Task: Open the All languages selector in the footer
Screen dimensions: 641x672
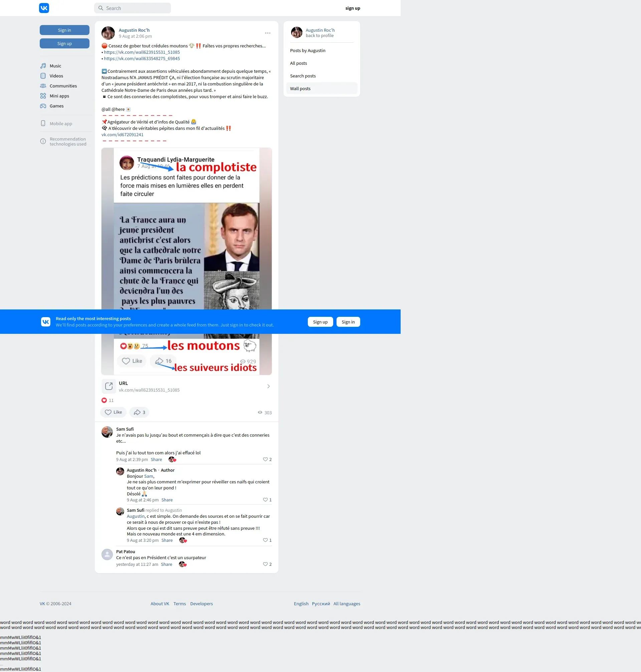Action: coord(347,604)
